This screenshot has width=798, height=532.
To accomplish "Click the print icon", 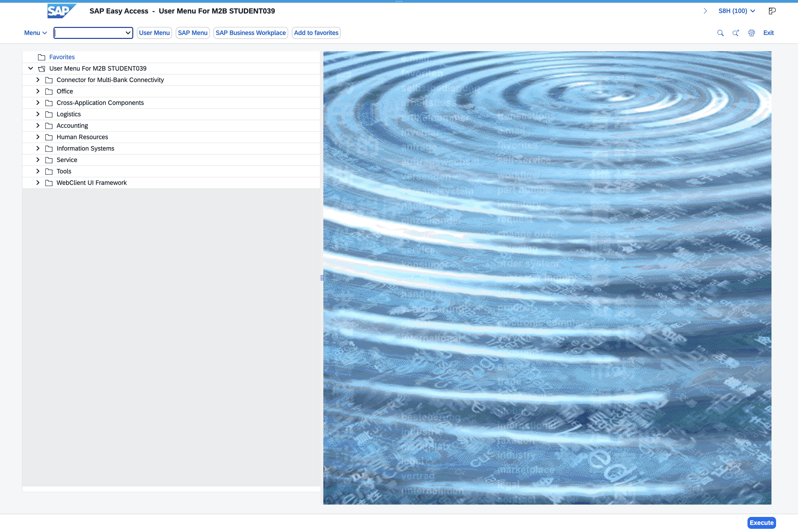I will 752,33.
